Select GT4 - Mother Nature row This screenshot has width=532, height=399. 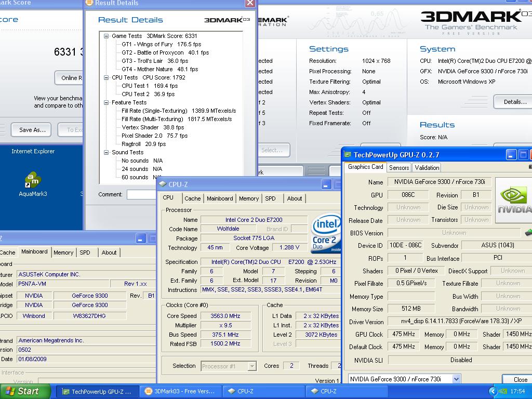click(x=160, y=69)
